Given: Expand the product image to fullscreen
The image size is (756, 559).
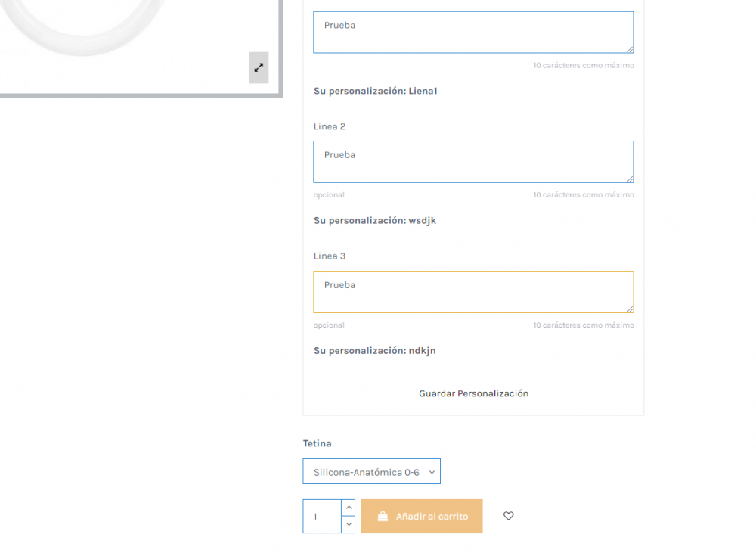Looking at the screenshot, I should click(x=259, y=67).
